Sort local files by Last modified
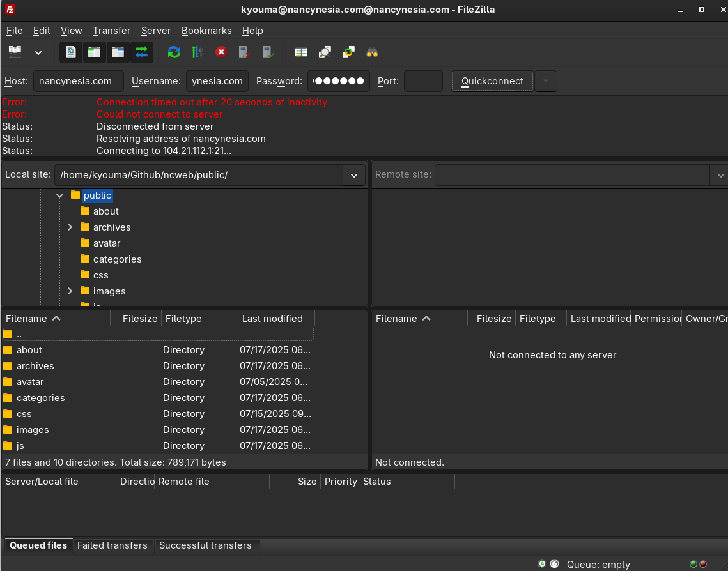This screenshot has height=571, width=728. tap(277, 319)
